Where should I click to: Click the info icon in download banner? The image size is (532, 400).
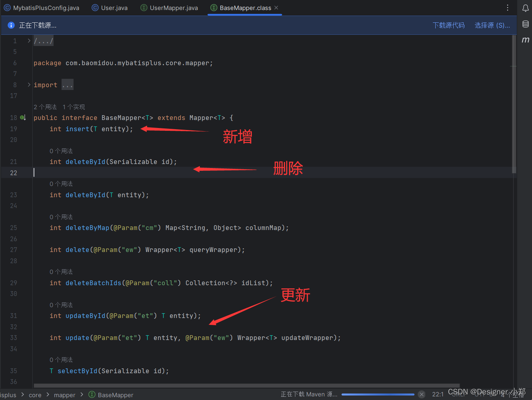(11, 25)
